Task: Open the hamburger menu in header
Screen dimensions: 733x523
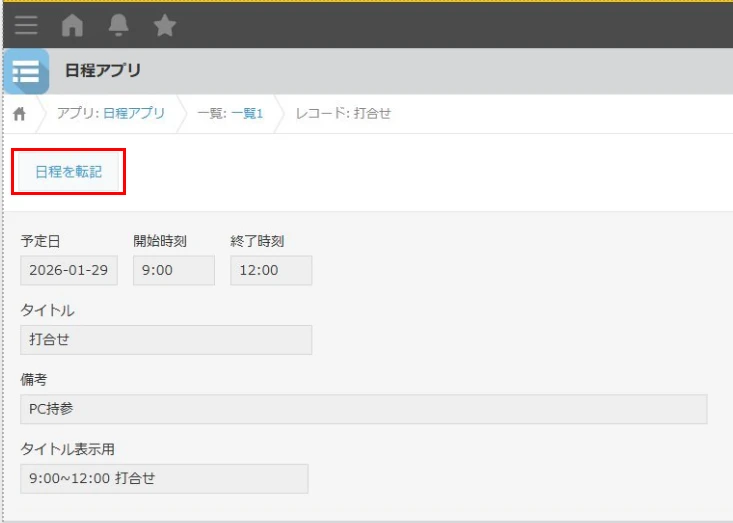Action: (x=26, y=25)
